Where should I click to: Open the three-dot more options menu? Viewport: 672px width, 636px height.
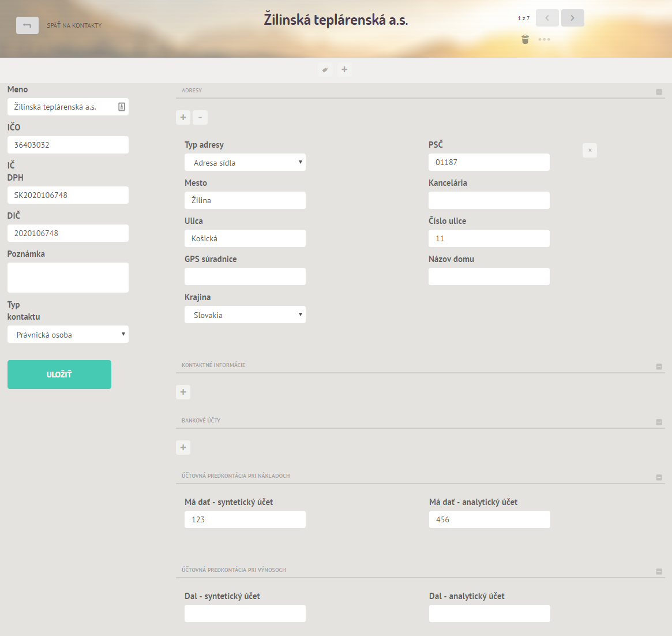(x=545, y=39)
